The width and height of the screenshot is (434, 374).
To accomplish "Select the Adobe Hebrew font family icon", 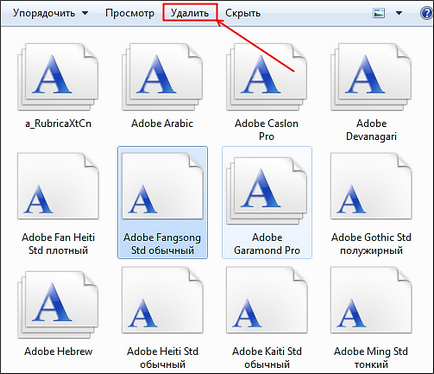I will coord(58,304).
